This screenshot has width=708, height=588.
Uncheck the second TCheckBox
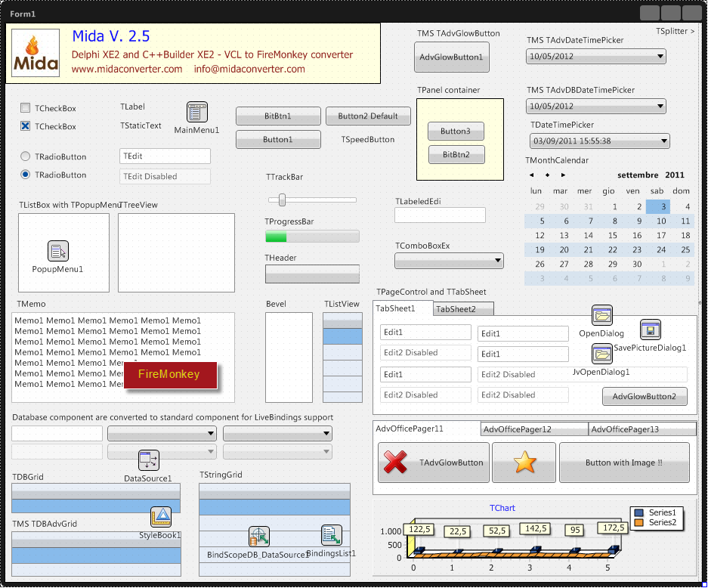point(23,126)
